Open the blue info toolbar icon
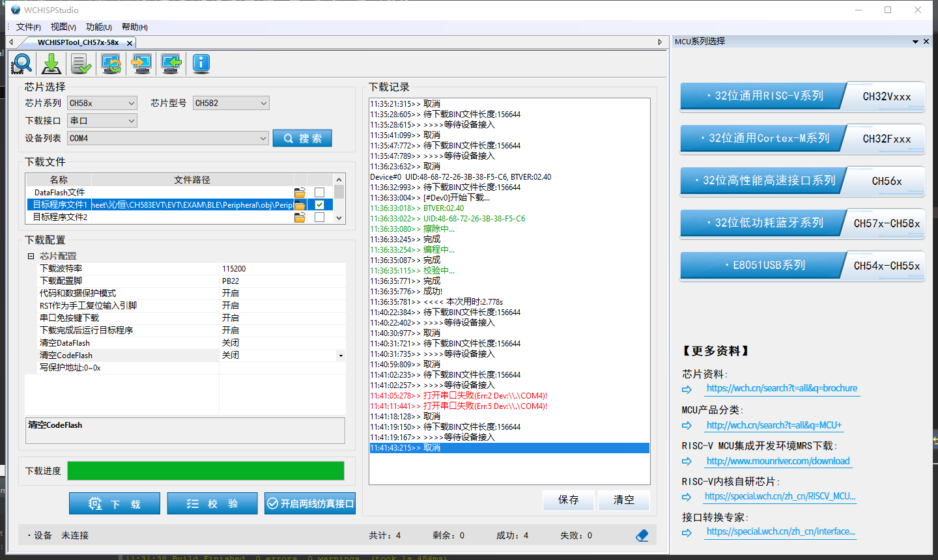Image resolution: width=938 pixels, height=560 pixels. click(201, 63)
